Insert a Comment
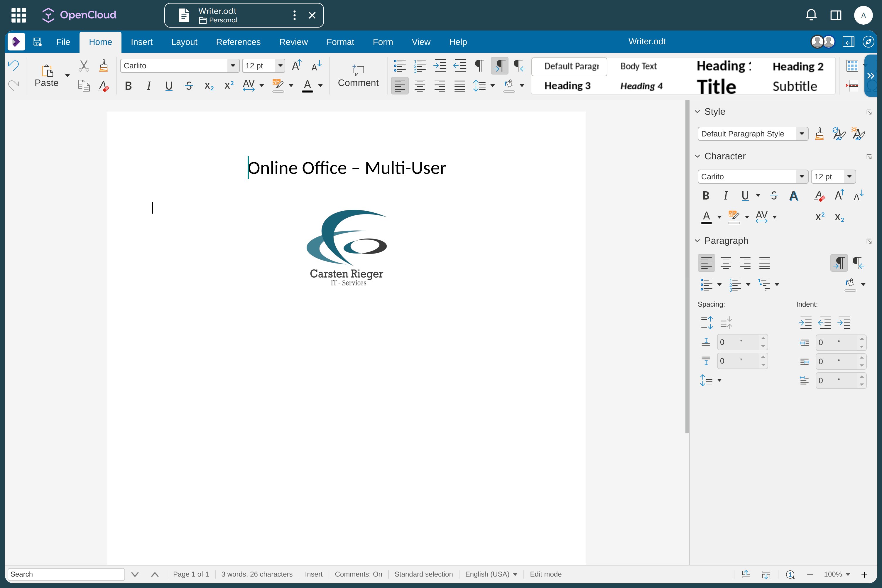 pyautogui.click(x=358, y=76)
